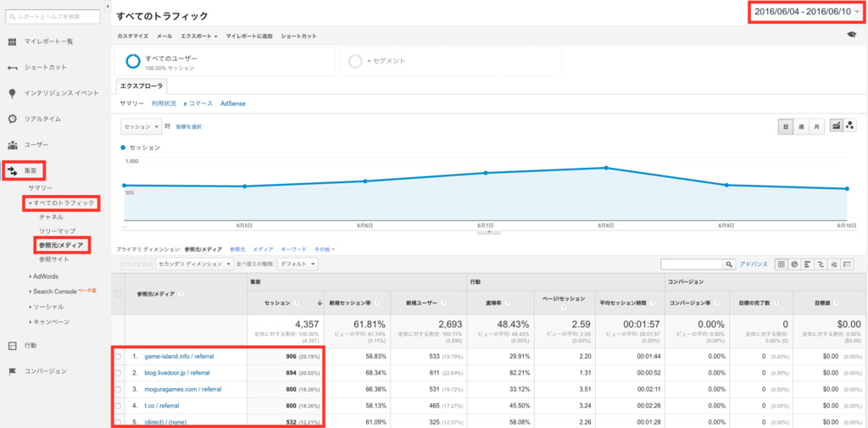
Task: Check the game-island.info / referral row checkbox
Action: click(x=118, y=357)
